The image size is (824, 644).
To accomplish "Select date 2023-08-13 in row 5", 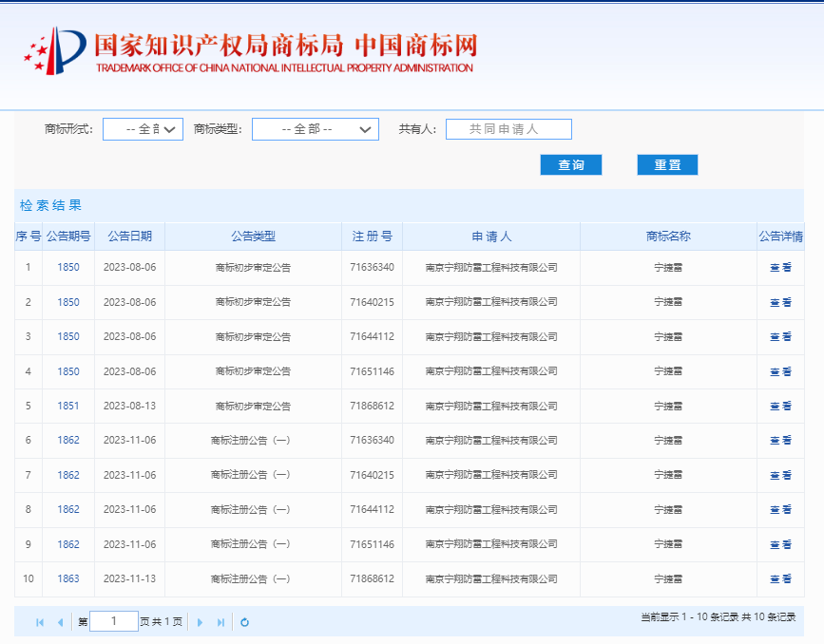I will pyautogui.click(x=130, y=406).
